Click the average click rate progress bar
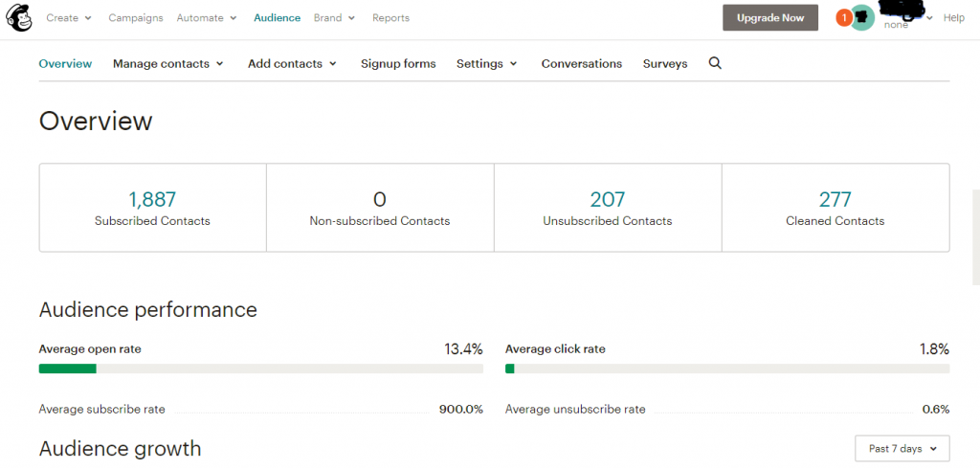Image resolution: width=980 pixels, height=469 pixels. (727, 368)
